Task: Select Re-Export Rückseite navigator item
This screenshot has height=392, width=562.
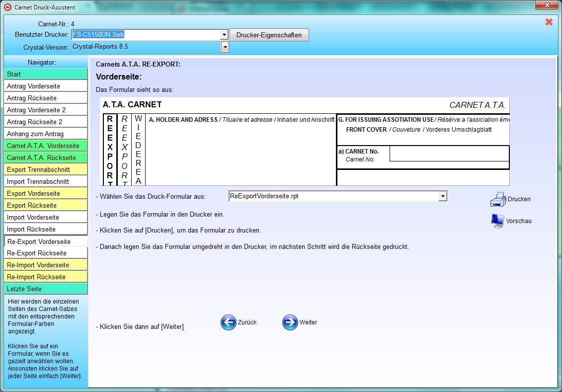Action: pyautogui.click(x=46, y=253)
